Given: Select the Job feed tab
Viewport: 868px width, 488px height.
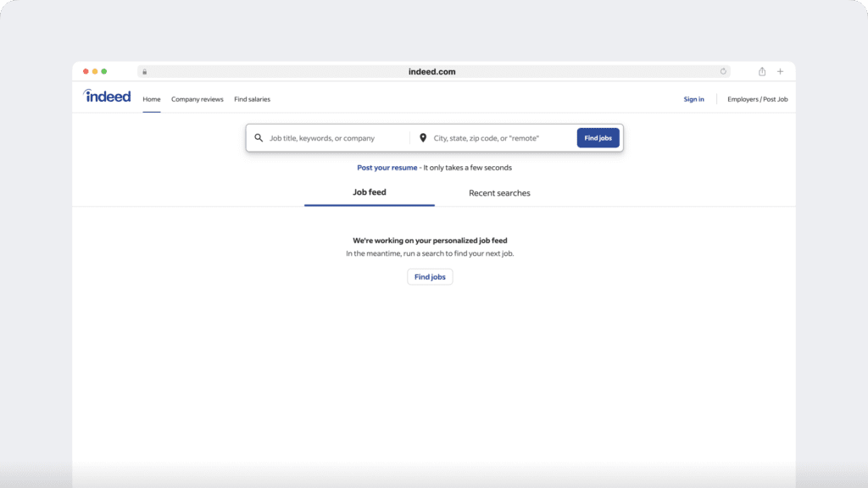Looking at the screenshot, I should click(370, 192).
